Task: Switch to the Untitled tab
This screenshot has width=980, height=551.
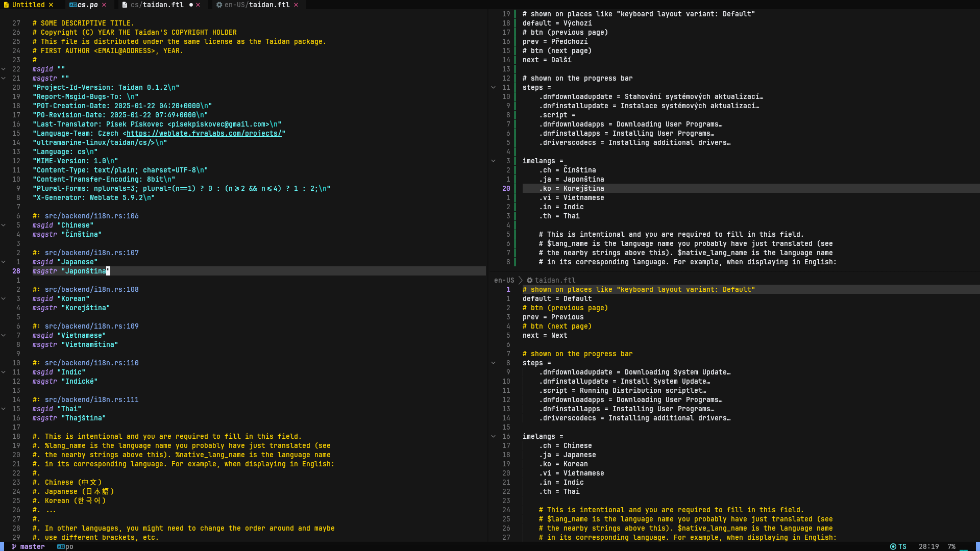Action: pyautogui.click(x=29, y=5)
